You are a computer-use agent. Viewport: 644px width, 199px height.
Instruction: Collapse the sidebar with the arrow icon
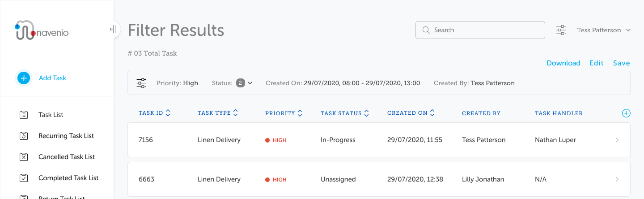pos(113,30)
